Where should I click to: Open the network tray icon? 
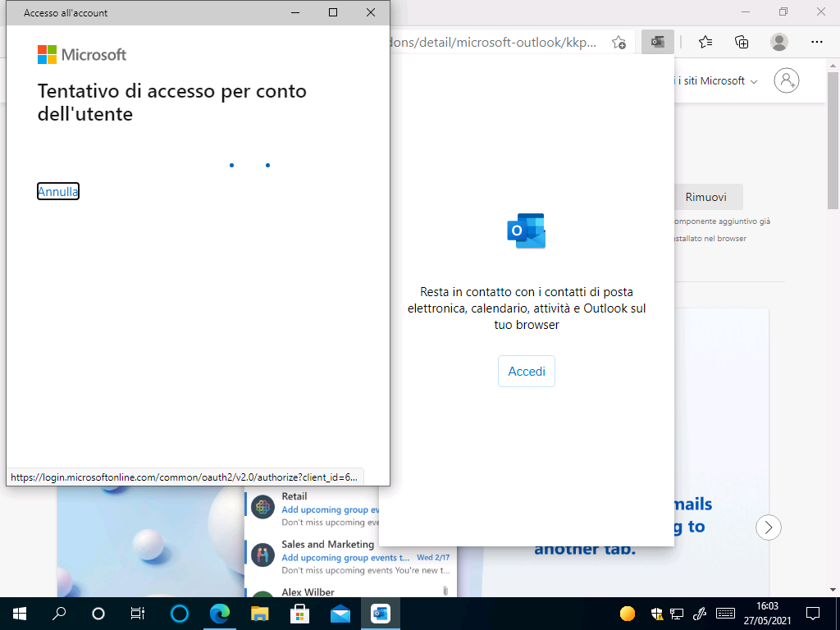[x=677, y=614]
